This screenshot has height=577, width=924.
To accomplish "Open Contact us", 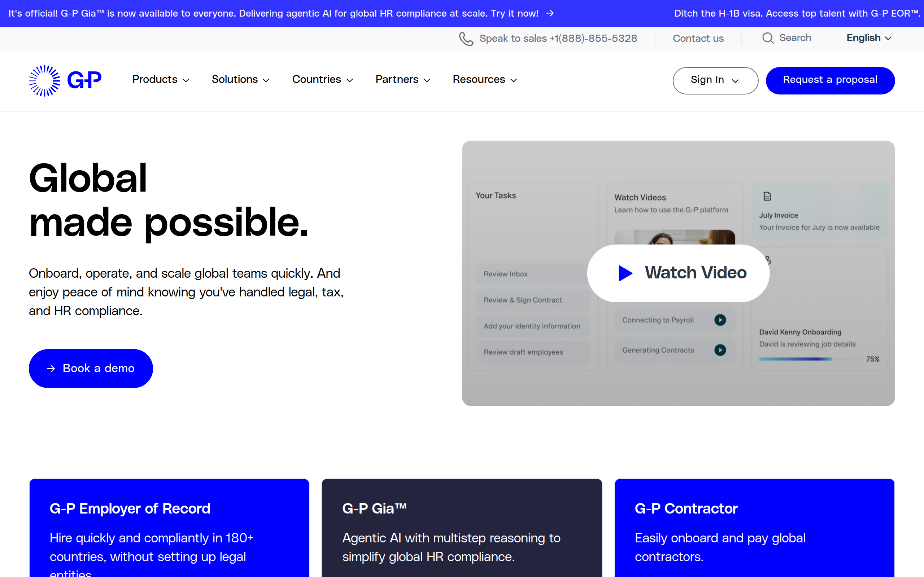I will point(698,38).
